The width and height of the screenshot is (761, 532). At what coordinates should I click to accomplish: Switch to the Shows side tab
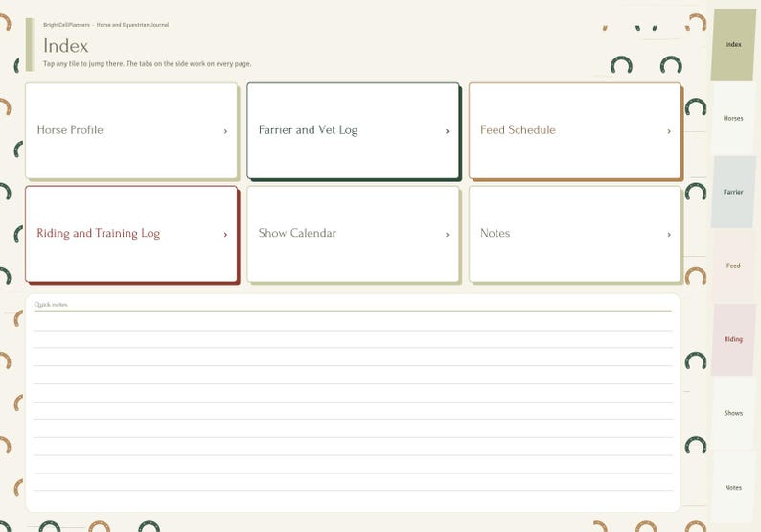point(733,413)
